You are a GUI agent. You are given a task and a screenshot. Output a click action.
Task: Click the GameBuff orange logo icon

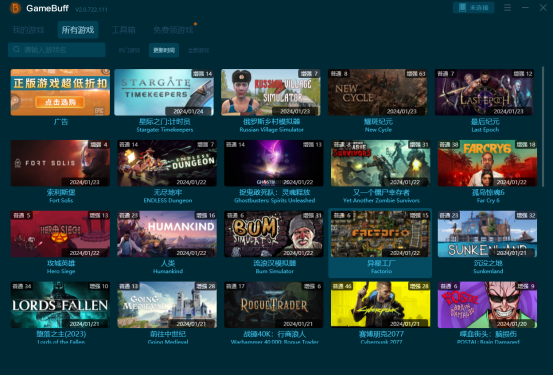click(x=15, y=8)
